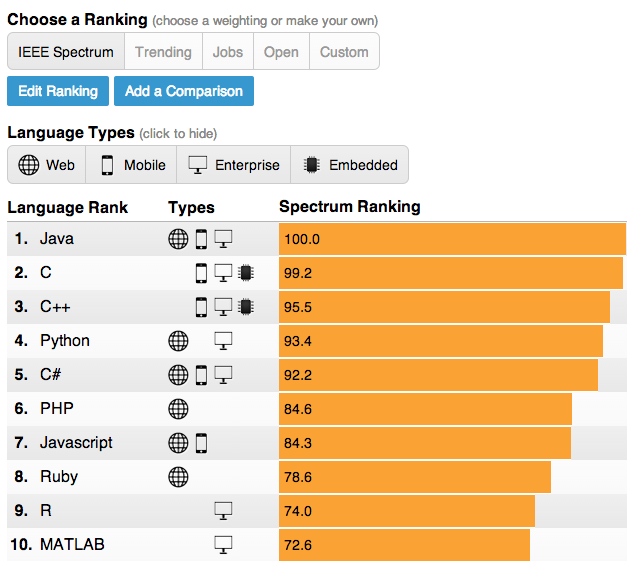
Task: Click the web globe icon in C# row
Action: [x=178, y=375]
